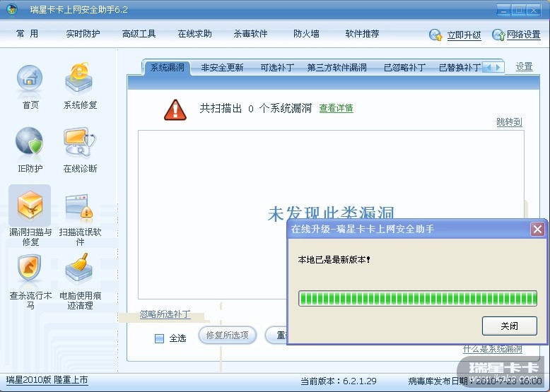Click the 当前版本：6.2.1.29 status text
The image size is (550, 392).
(x=339, y=381)
